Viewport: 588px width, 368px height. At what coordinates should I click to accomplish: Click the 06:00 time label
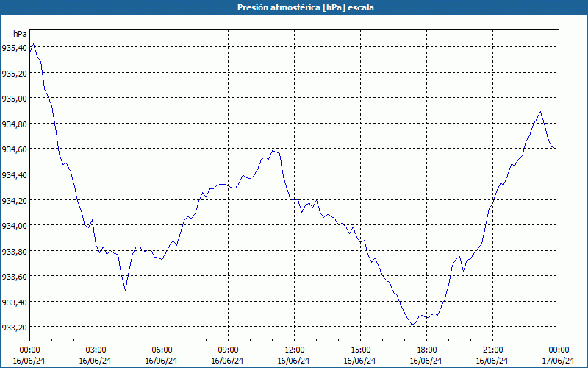162,350
